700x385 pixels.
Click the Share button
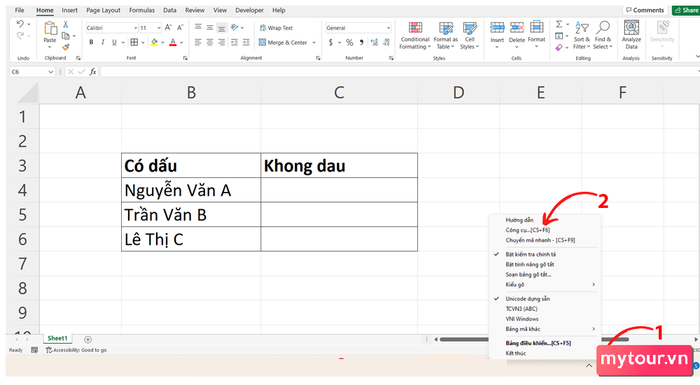tap(687, 10)
